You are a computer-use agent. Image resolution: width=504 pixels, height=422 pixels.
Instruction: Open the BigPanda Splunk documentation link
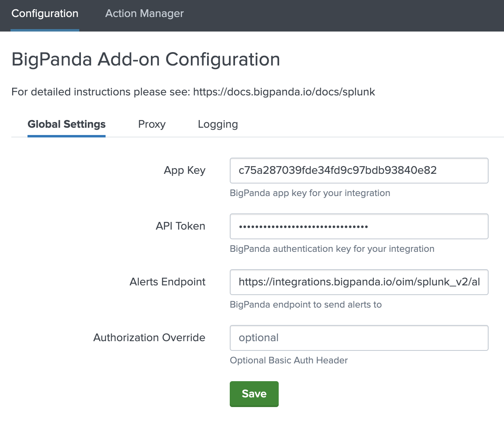click(x=284, y=92)
